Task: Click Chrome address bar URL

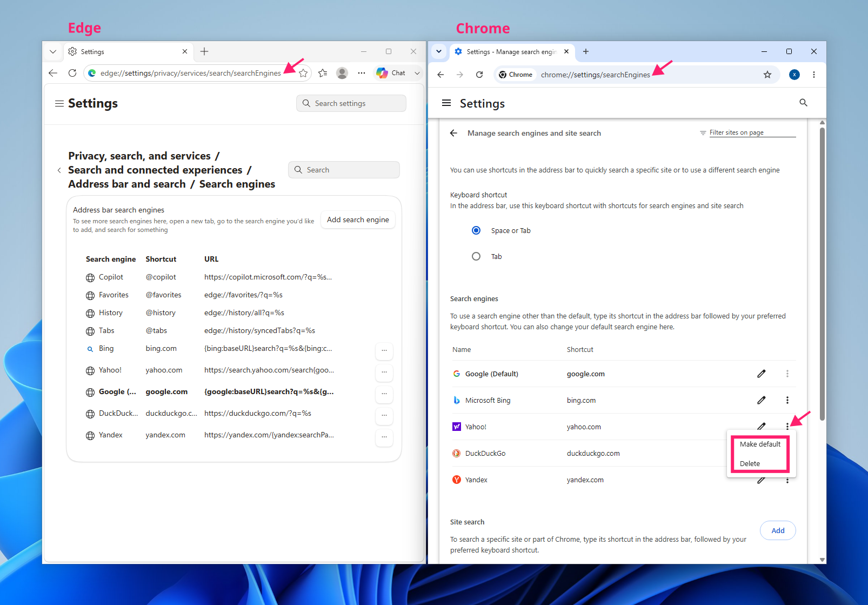Action: [596, 75]
